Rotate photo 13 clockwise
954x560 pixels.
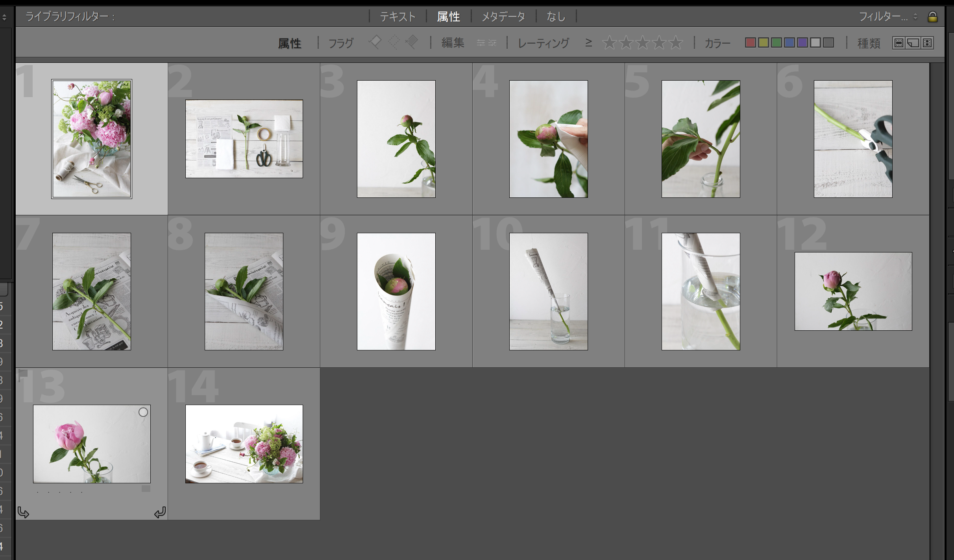(x=160, y=512)
